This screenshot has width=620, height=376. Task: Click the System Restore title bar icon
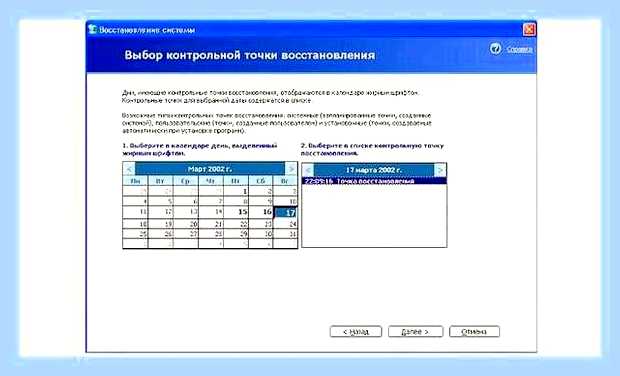tap(93, 30)
